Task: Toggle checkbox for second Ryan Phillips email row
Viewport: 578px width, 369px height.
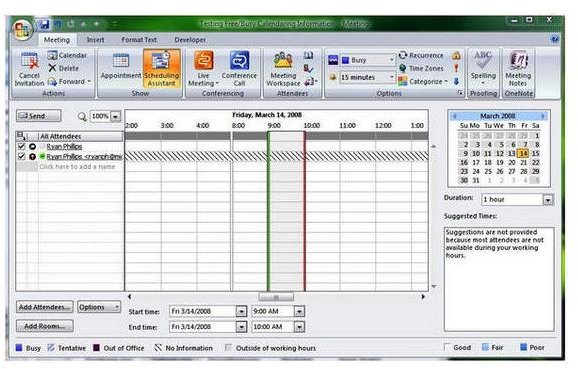Action: pyautogui.click(x=21, y=156)
